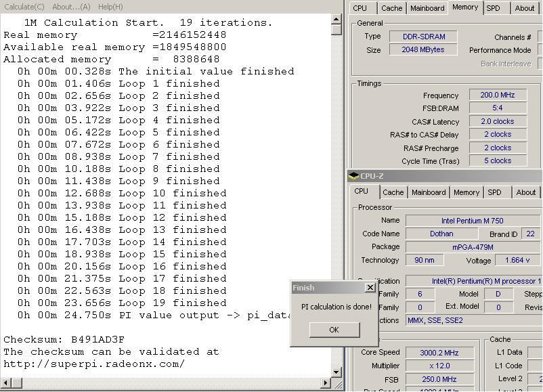Click the Brand ID value 22
The image size is (543, 392).
tap(530, 234)
